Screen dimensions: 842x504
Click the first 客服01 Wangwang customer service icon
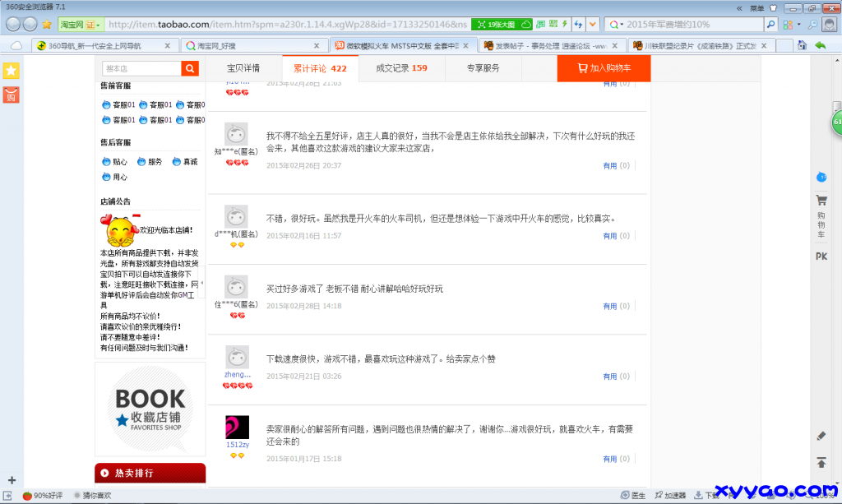[x=108, y=104]
